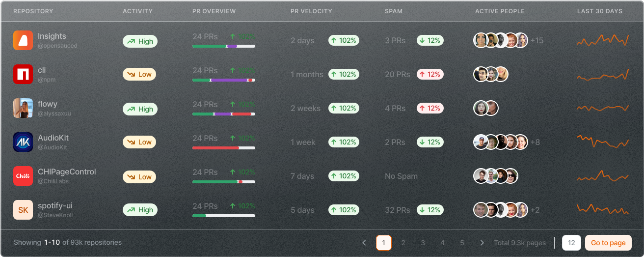Click the page number input field showing 12

[x=571, y=243]
